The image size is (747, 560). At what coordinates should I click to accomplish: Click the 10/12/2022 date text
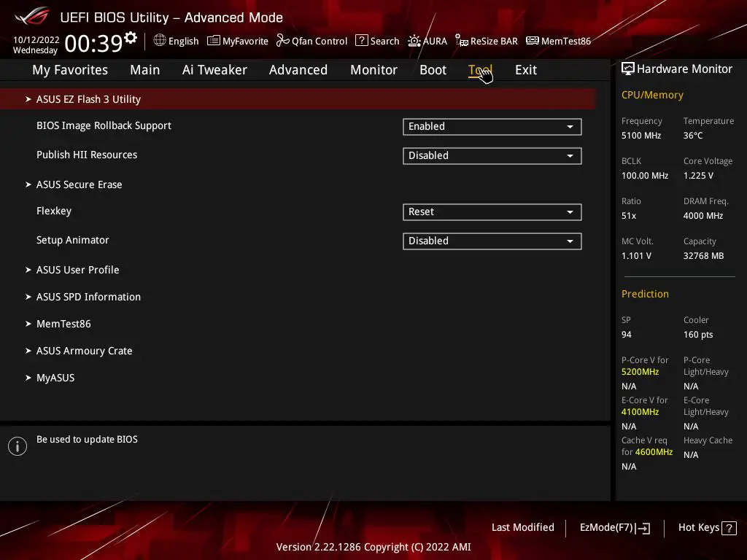(x=36, y=39)
